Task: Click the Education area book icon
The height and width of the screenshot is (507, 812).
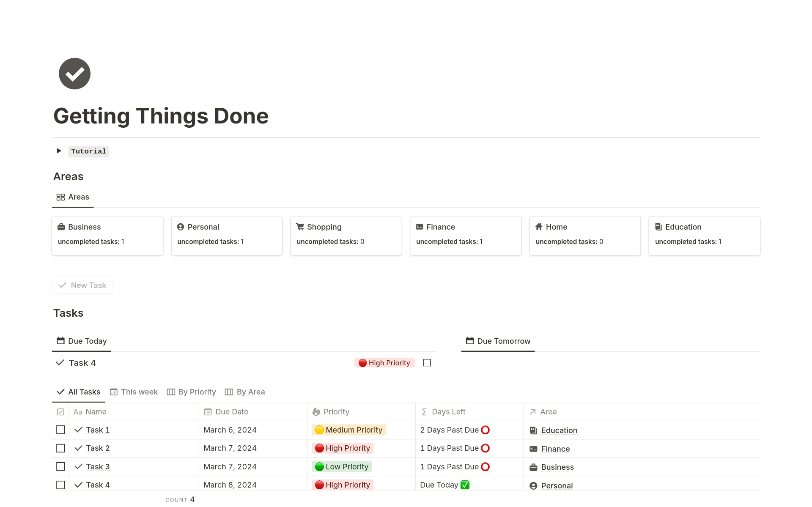Action: (x=659, y=227)
